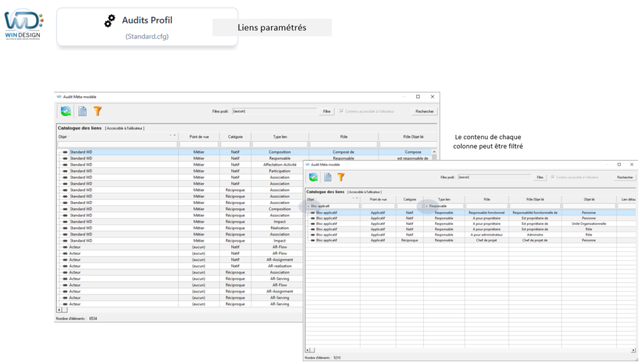This screenshot has height=364, width=644.
Task: Select the 'Responsable fonctionnel' cell
Action: [487, 213]
